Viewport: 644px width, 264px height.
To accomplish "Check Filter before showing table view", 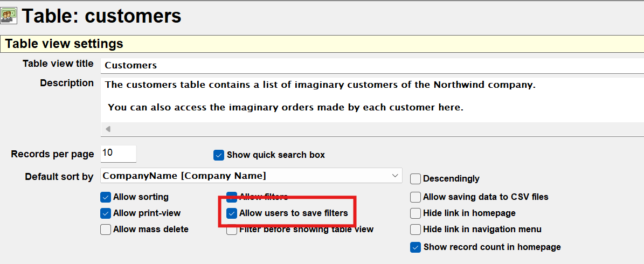I will [232, 231].
